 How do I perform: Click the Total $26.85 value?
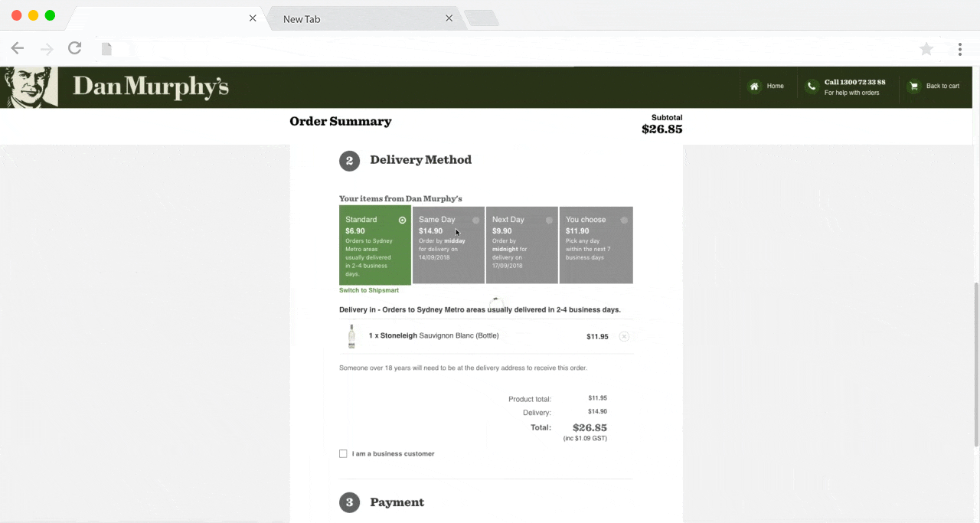590,428
